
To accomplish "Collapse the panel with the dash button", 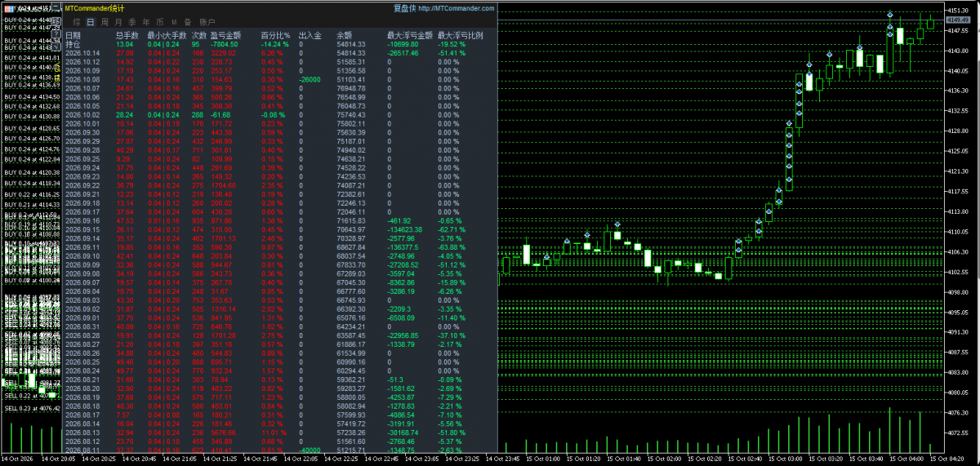I will [56, 7].
